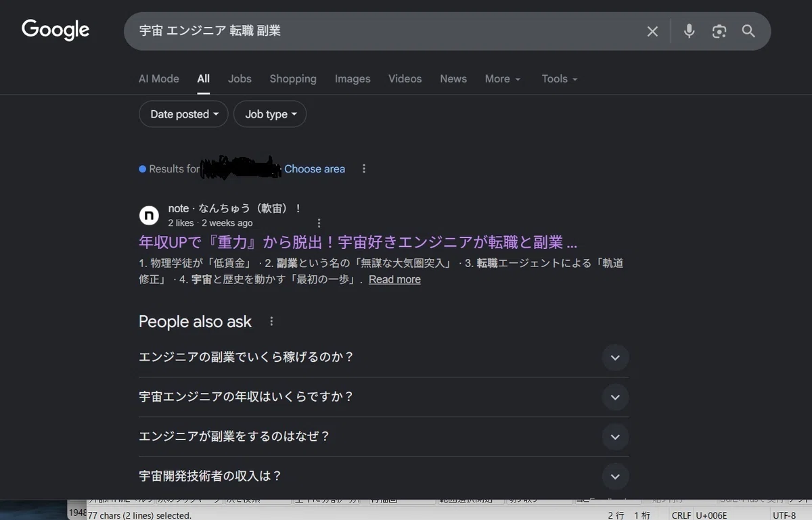
Task: Open the More dropdown menu
Action: point(503,79)
